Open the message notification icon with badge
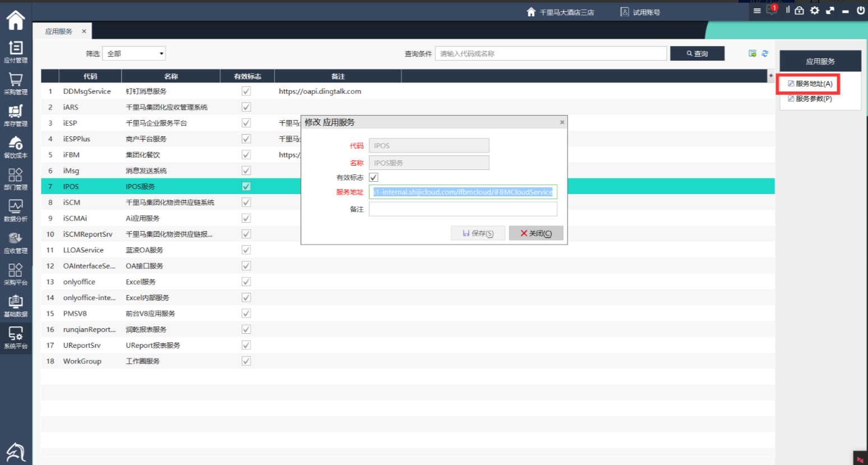Image resolution: width=868 pixels, height=465 pixels. 772,11
